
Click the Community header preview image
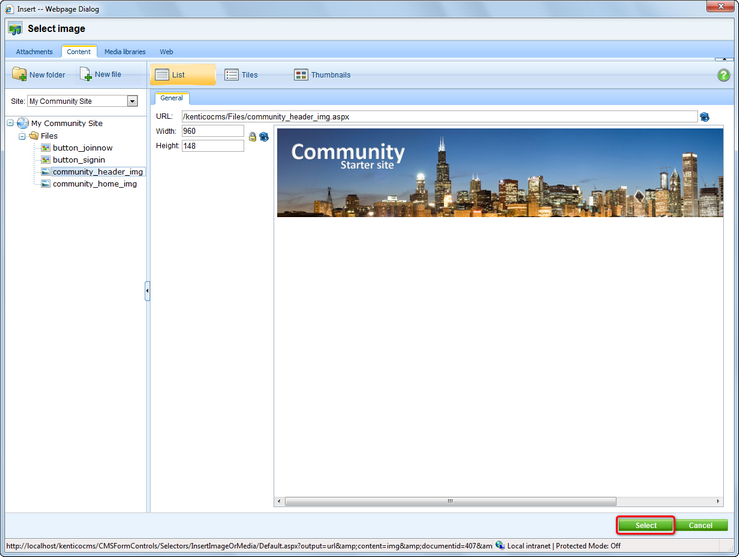(x=500, y=172)
